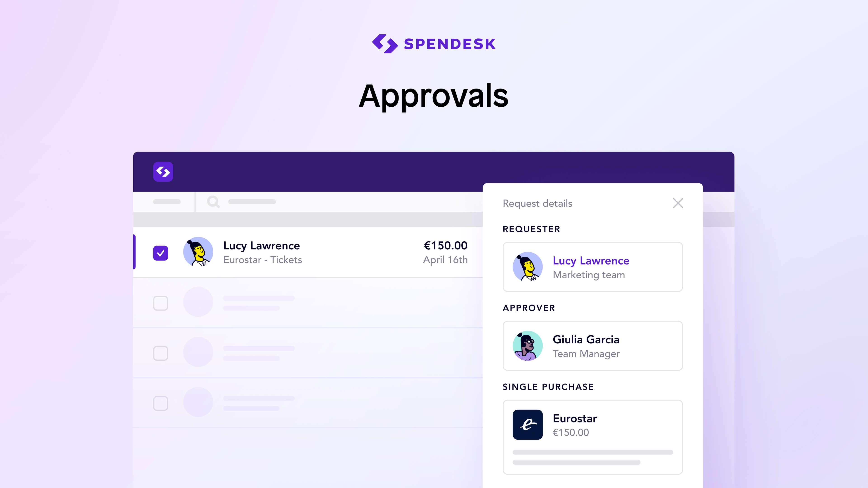Click the close X icon on request details

(x=678, y=203)
